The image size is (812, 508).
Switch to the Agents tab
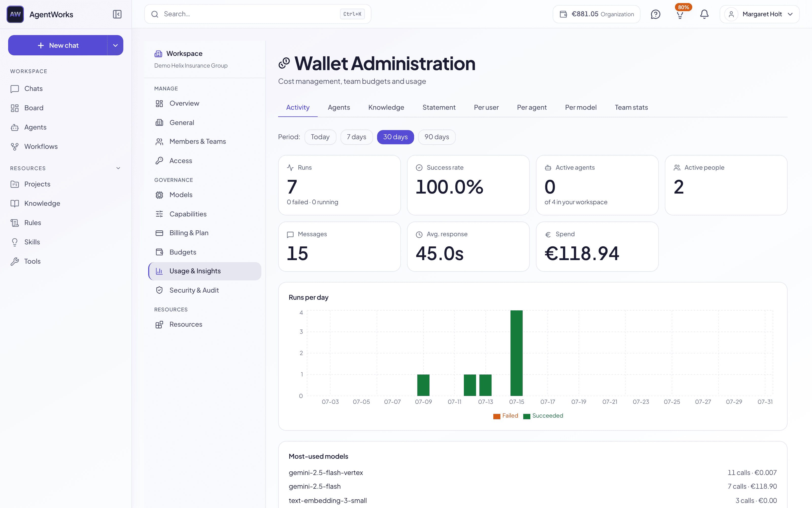[x=339, y=107]
